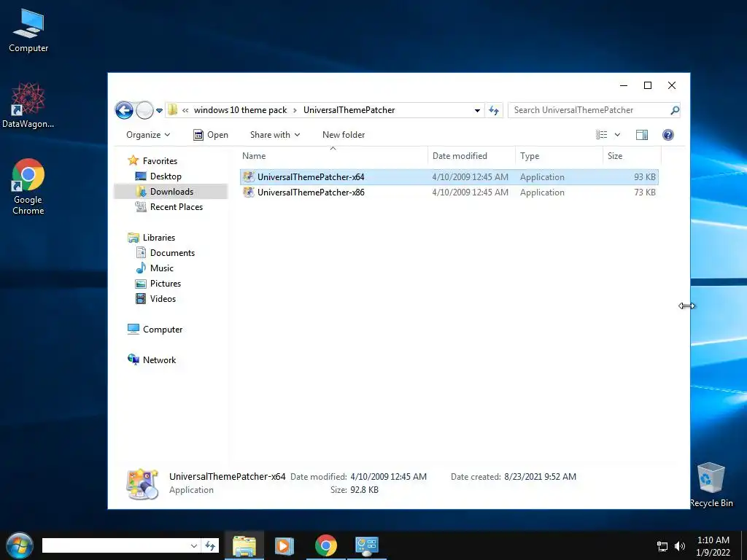Screen dimensions: 747x560
Task: Refresh the folder with address bar refresh button
Action: [x=494, y=111]
